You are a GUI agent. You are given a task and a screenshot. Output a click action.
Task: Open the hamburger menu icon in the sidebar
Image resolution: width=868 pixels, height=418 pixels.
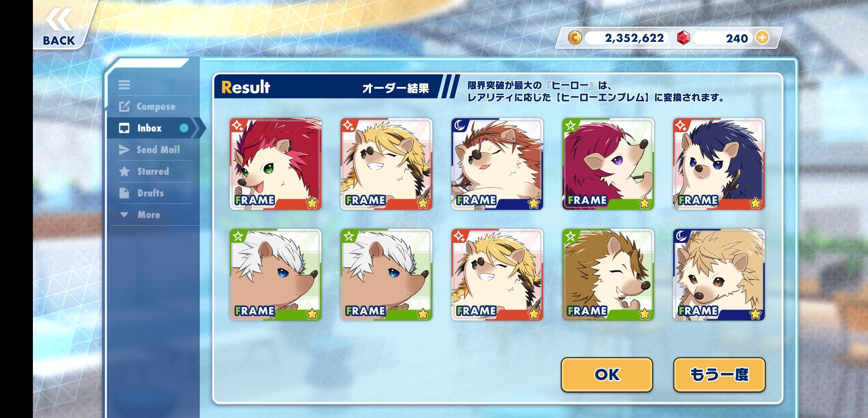tap(124, 85)
